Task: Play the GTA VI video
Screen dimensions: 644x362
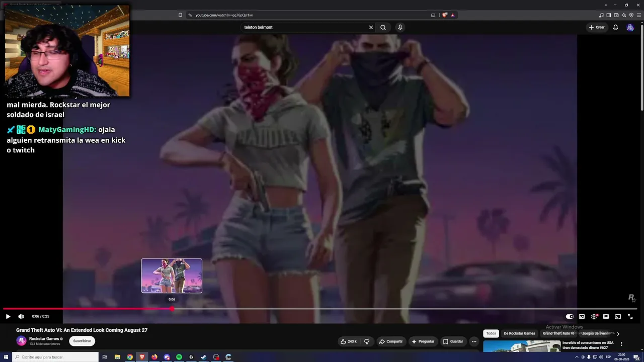Action: (8, 316)
